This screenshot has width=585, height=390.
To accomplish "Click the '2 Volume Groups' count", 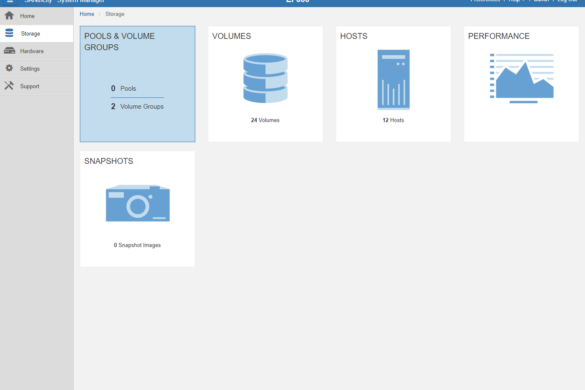I will click(x=137, y=106).
